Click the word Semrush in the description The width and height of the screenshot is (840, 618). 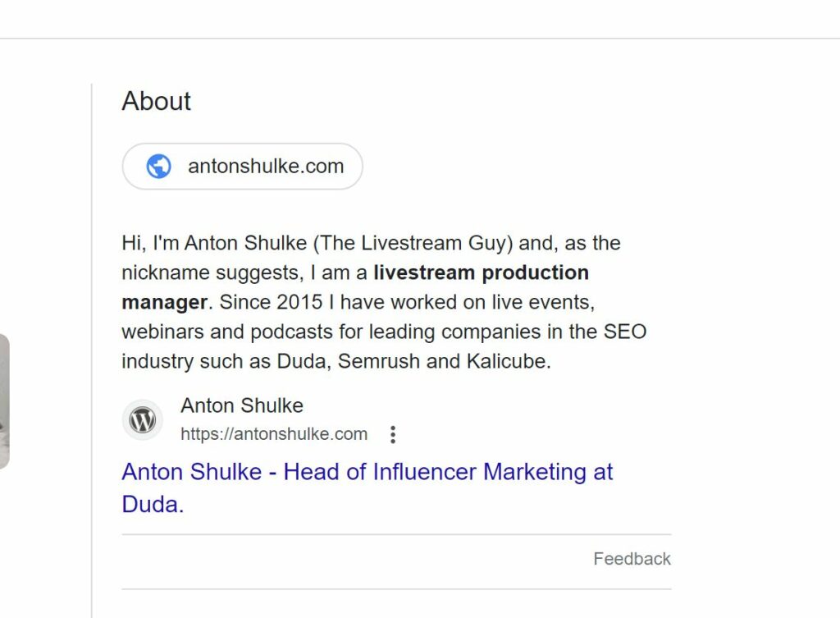click(379, 361)
